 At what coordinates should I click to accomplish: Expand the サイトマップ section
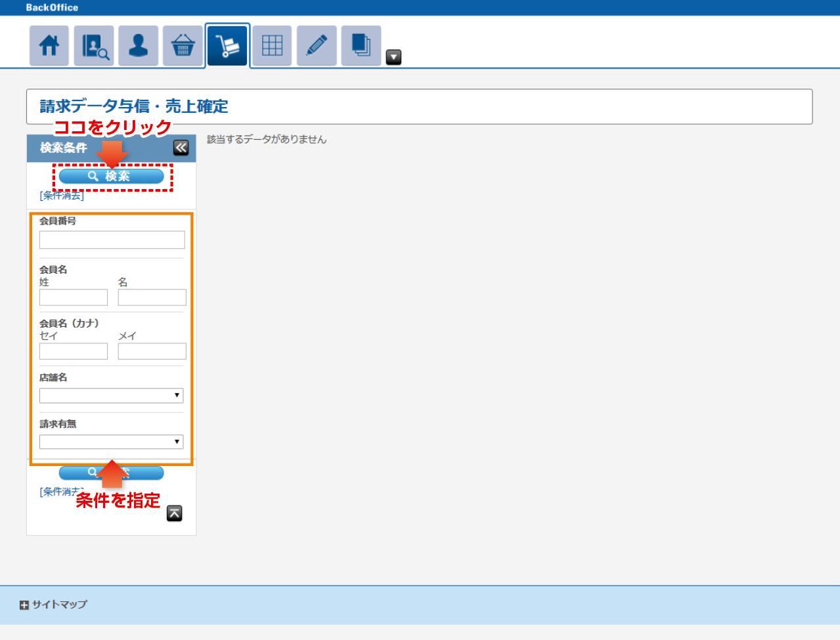click(53, 605)
